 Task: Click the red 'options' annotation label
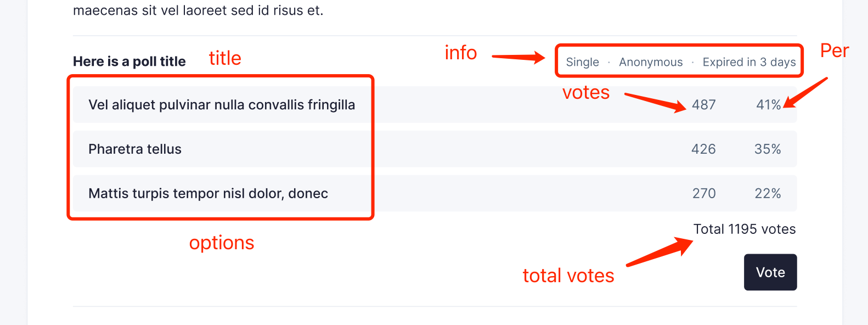coord(222,243)
